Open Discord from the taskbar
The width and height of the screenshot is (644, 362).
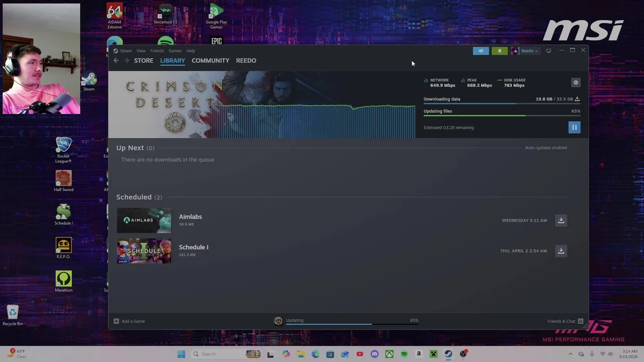tap(374, 354)
